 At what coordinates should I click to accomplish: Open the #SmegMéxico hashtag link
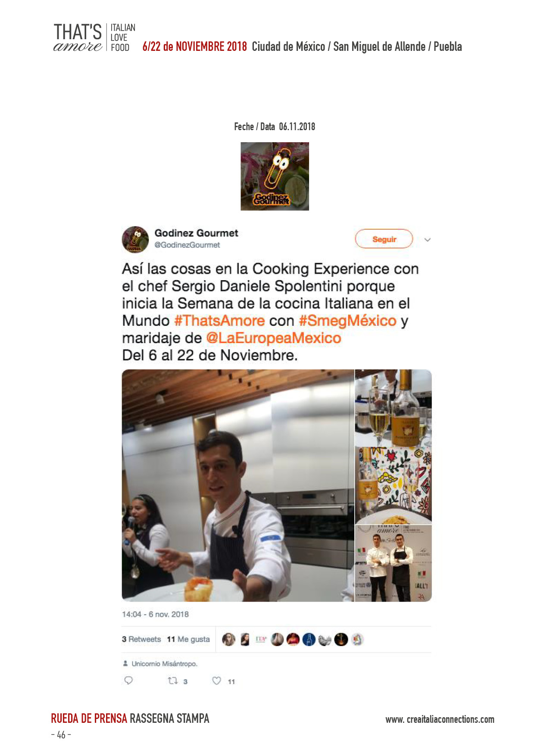(x=347, y=321)
